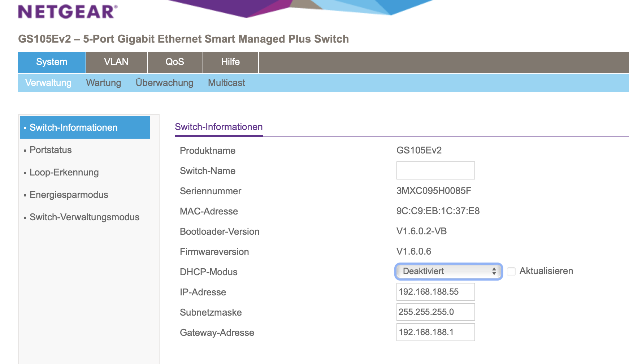Open Portstatus in the sidebar

pos(51,150)
